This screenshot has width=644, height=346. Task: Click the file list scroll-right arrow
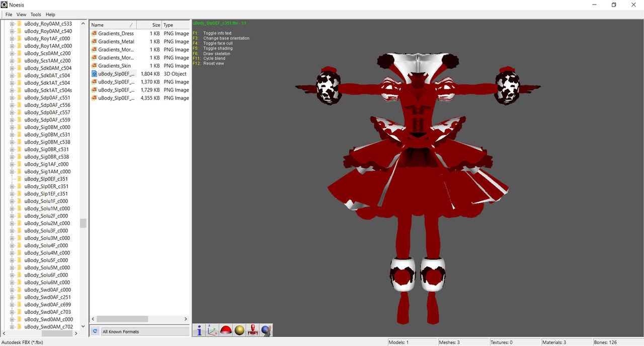pyautogui.click(x=186, y=319)
